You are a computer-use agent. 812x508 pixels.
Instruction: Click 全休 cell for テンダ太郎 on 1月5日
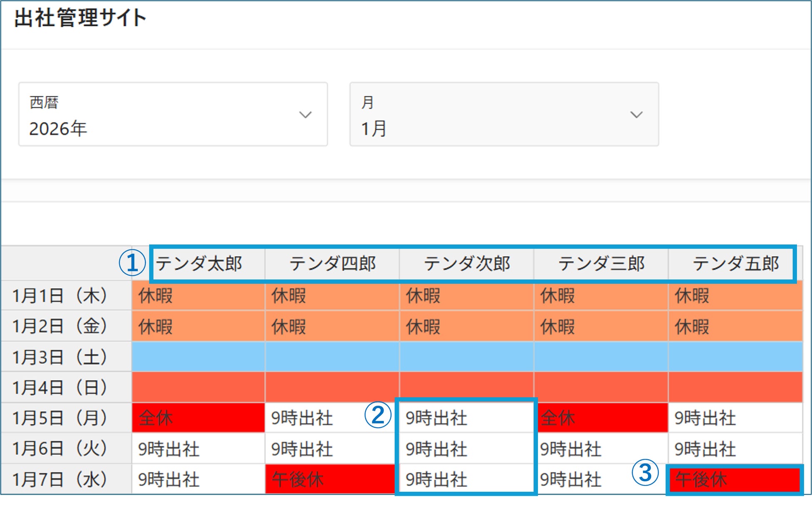tap(198, 418)
